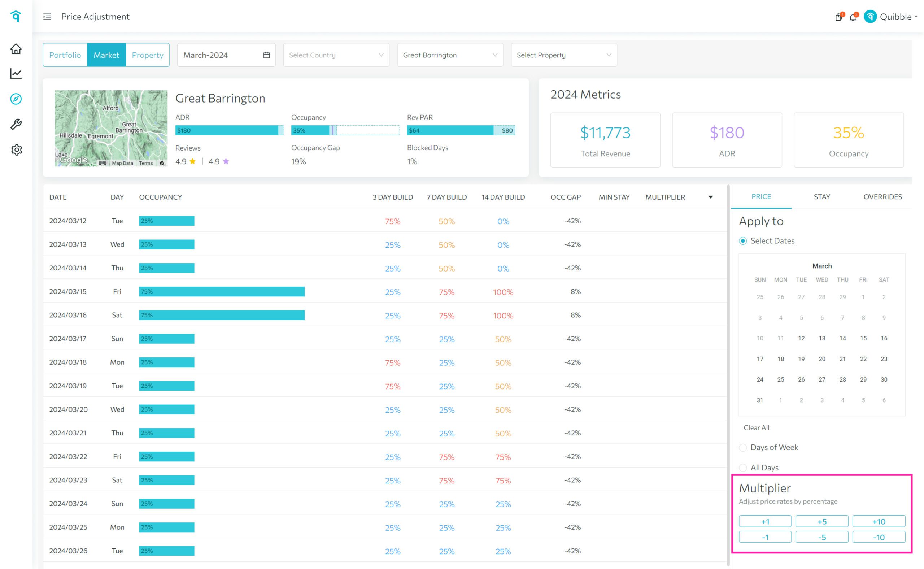Open the table column dropdown arrow
The width and height of the screenshot is (924, 569).
pos(711,197)
